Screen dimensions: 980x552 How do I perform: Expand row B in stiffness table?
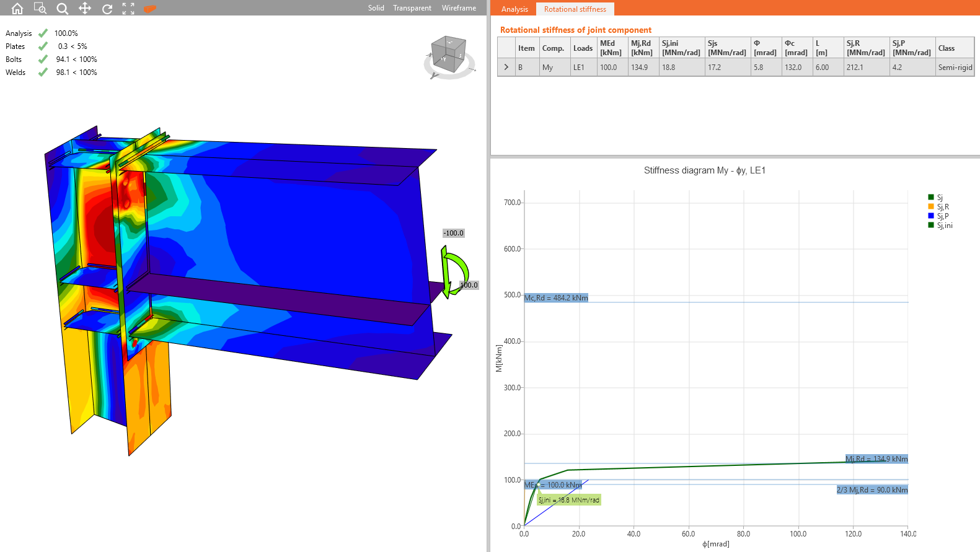(x=506, y=67)
